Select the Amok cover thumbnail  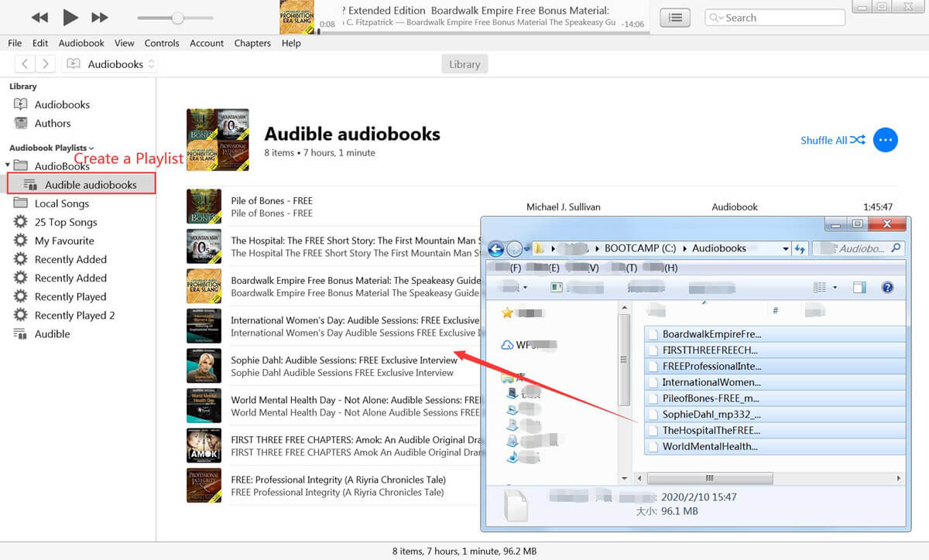tap(204, 446)
